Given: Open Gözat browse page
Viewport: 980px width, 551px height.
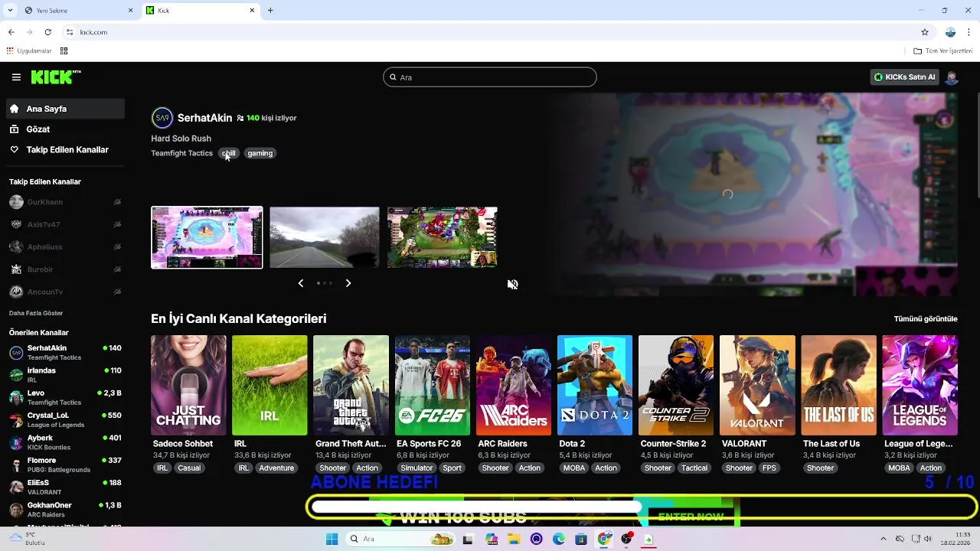Looking at the screenshot, I should pyautogui.click(x=65, y=129).
